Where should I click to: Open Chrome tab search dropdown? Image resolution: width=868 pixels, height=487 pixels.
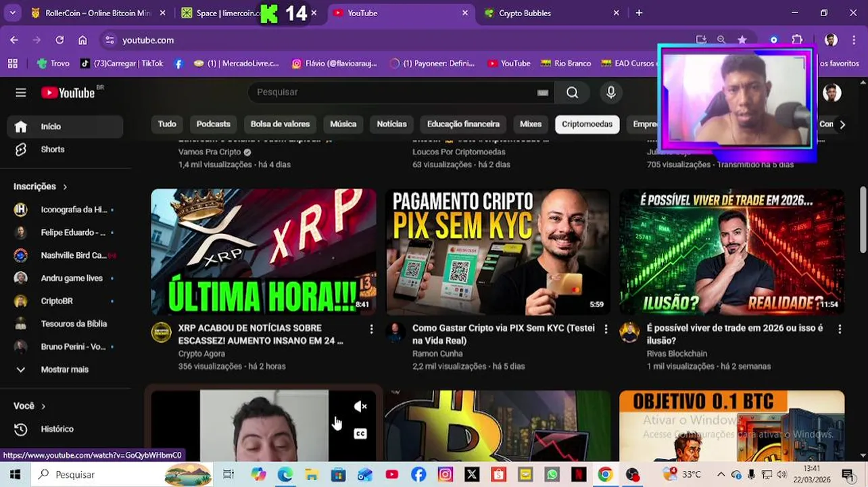[x=14, y=13]
